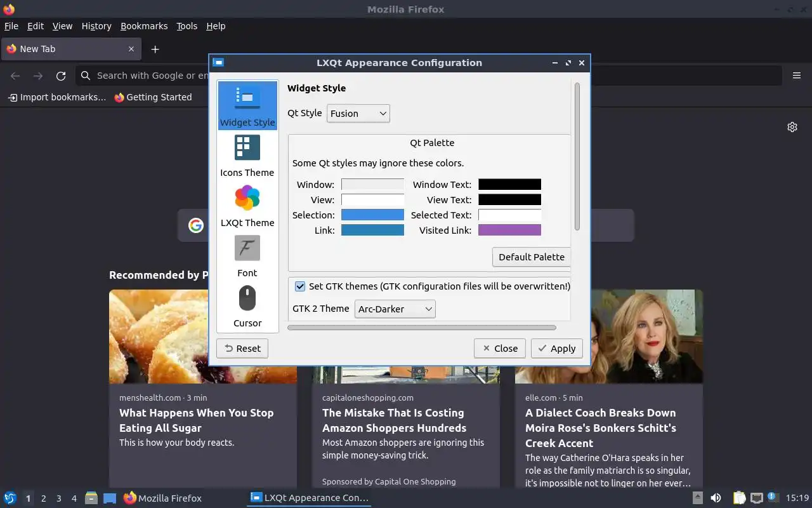Screen dimensions: 812x508
Task: Click the appearance dialog title bar icon
Action: pos(218,62)
